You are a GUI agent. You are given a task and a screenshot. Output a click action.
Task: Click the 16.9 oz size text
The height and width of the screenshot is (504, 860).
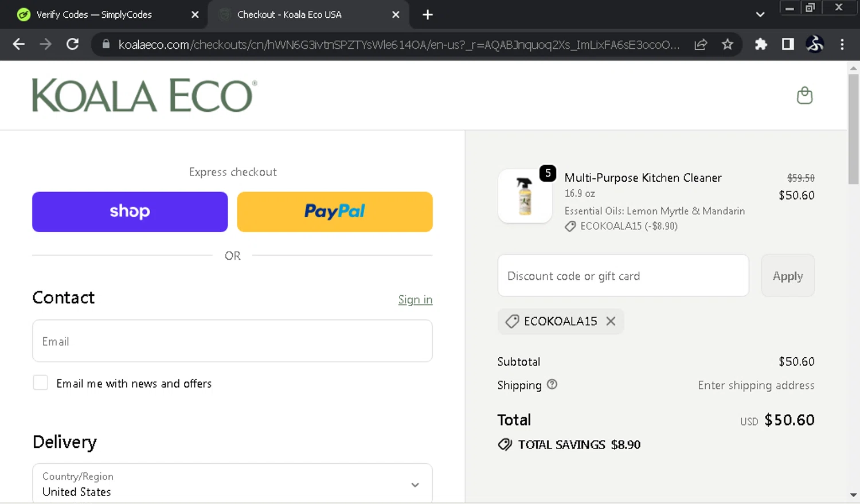coord(580,194)
